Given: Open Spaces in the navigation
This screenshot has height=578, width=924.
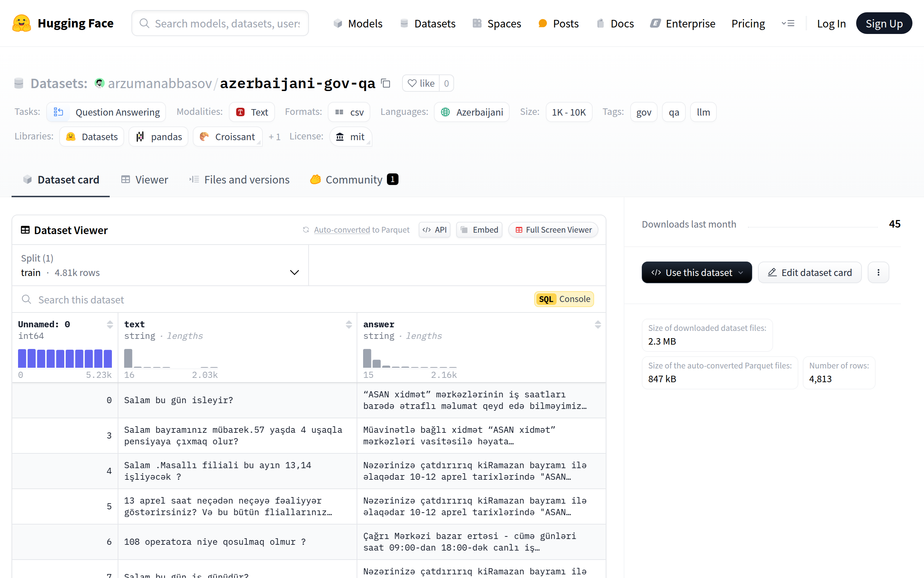Looking at the screenshot, I should pyautogui.click(x=496, y=23).
